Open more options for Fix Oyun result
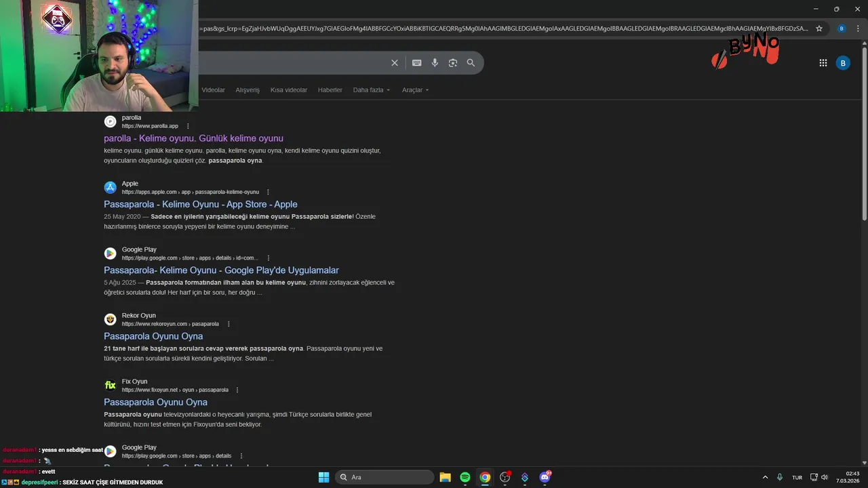The image size is (868, 488). (237, 390)
